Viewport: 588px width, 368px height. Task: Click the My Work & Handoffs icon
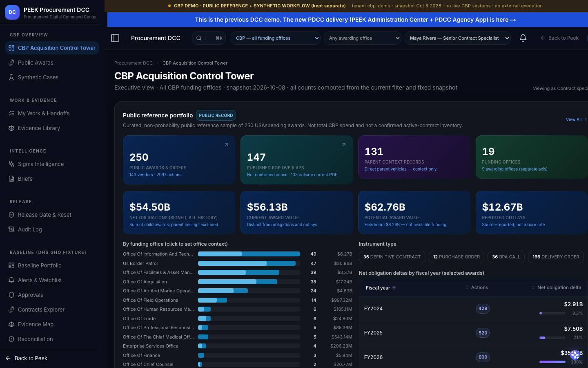11,113
